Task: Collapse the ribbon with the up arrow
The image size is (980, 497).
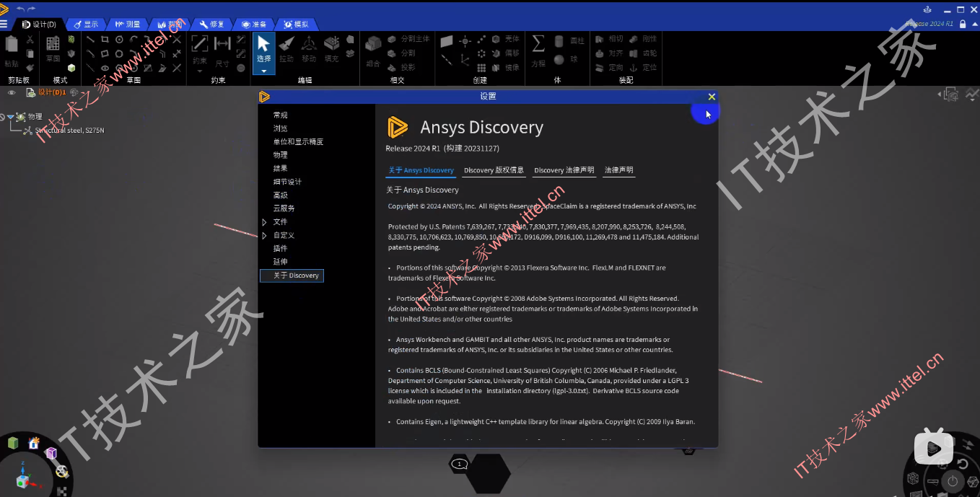Action: click(x=975, y=24)
